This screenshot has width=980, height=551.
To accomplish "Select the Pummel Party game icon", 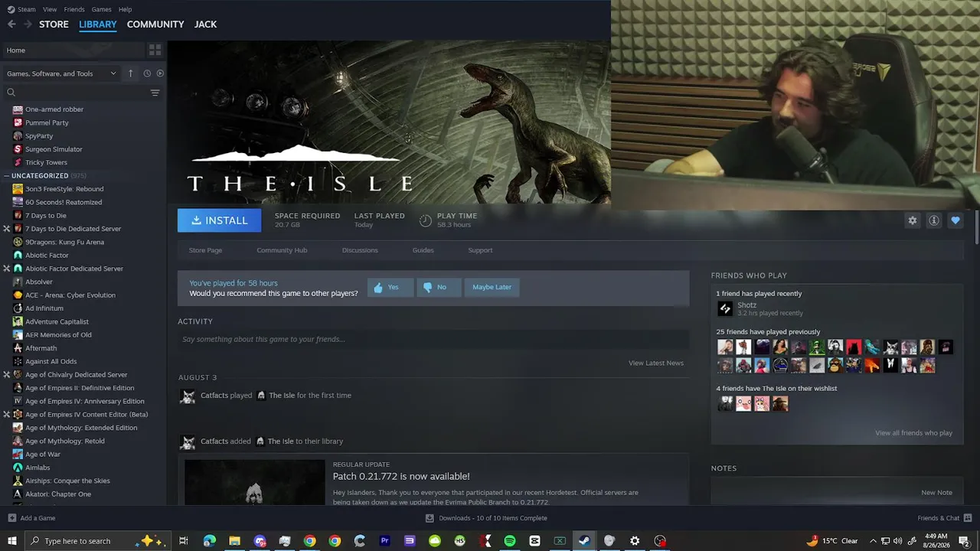I will tap(18, 122).
